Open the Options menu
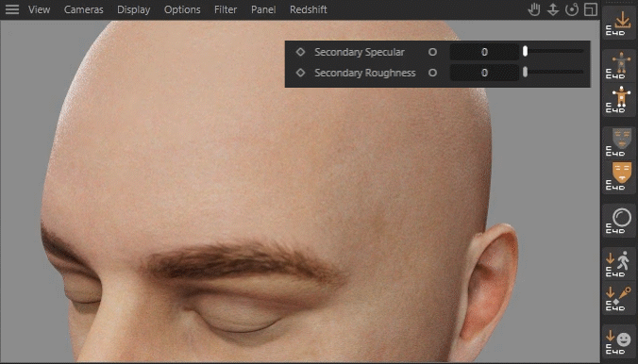This screenshot has height=364, width=638. pos(182,9)
